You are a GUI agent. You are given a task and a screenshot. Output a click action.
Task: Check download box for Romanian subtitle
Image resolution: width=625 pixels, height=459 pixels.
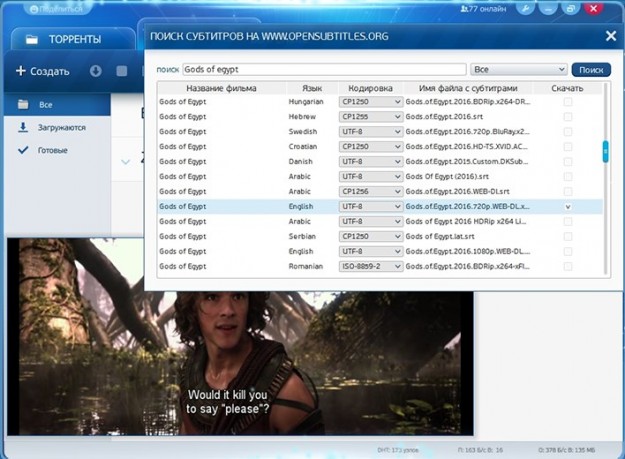[568, 267]
